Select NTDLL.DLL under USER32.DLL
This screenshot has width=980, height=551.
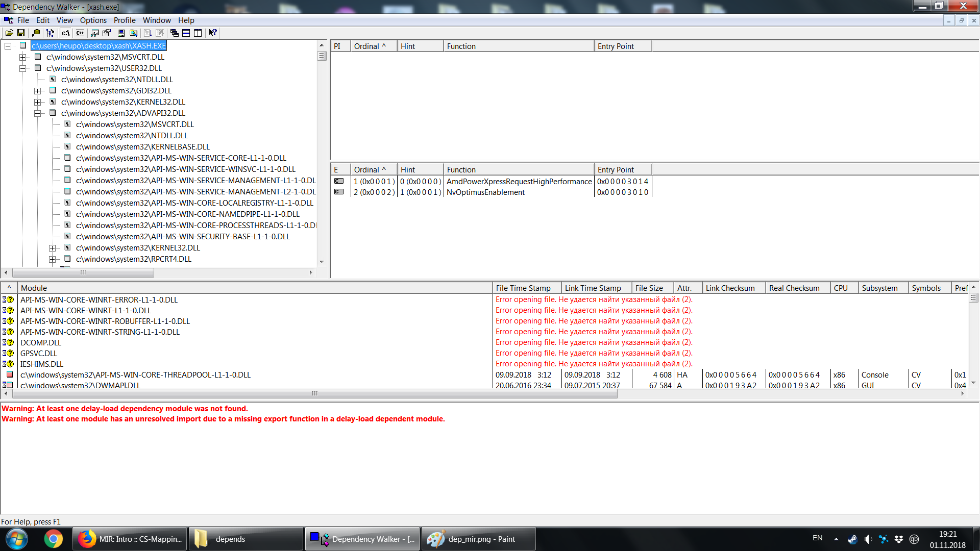click(117, 80)
